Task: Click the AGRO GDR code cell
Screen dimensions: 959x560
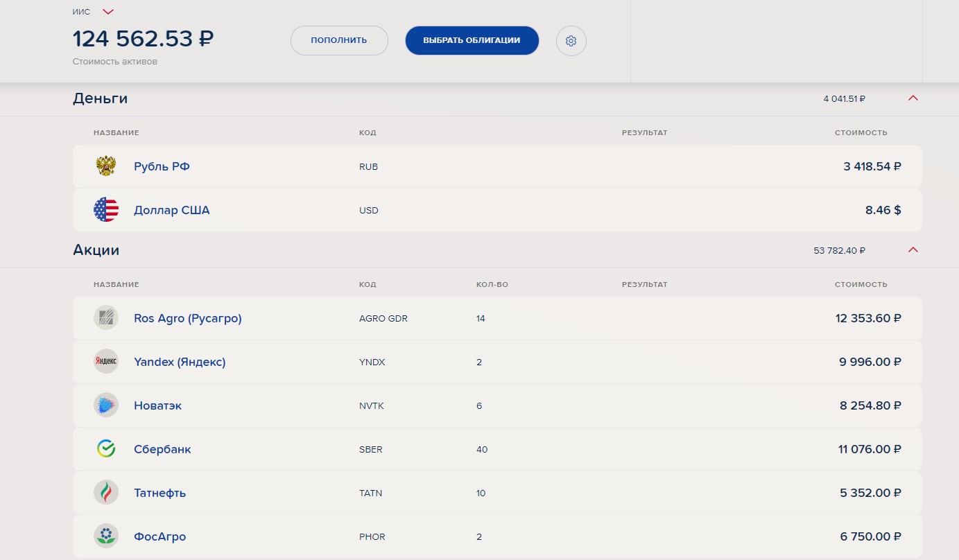Action: 383,319
